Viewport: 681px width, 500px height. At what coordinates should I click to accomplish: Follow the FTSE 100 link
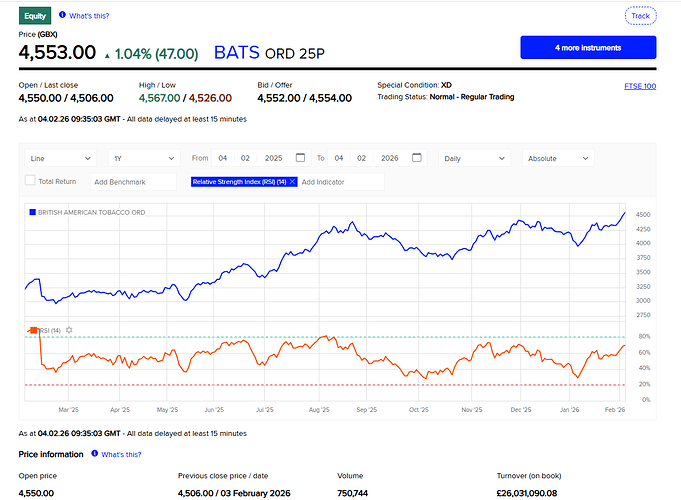639,86
